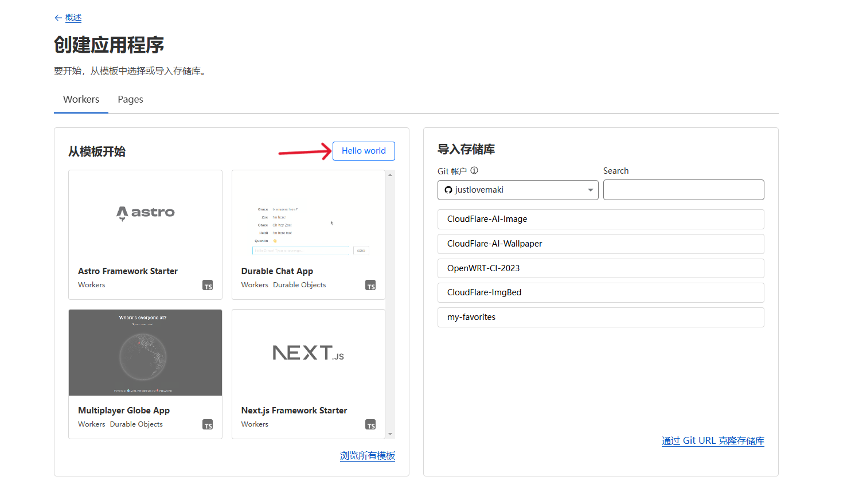The width and height of the screenshot is (851, 504).
Task: Click TS badge on Astro Framework Starter card
Action: (x=208, y=286)
